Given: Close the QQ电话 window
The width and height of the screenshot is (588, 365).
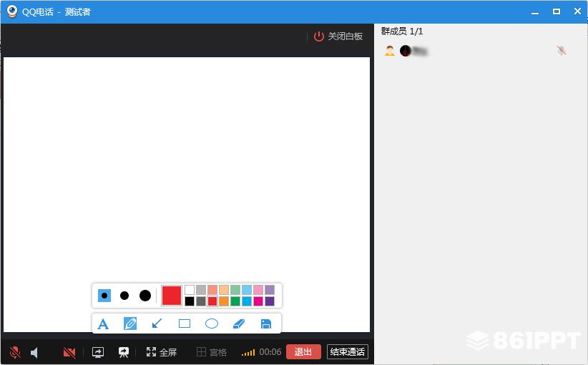Looking at the screenshot, I should click(x=577, y=11).
